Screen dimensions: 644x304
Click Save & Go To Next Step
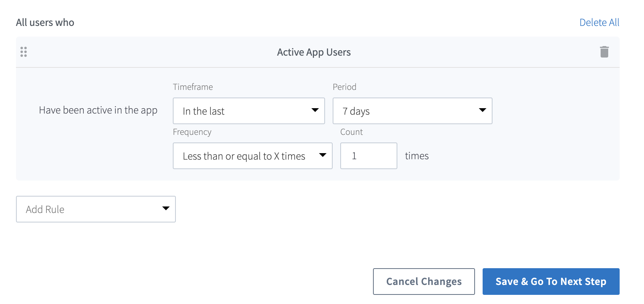coord(551,282)
